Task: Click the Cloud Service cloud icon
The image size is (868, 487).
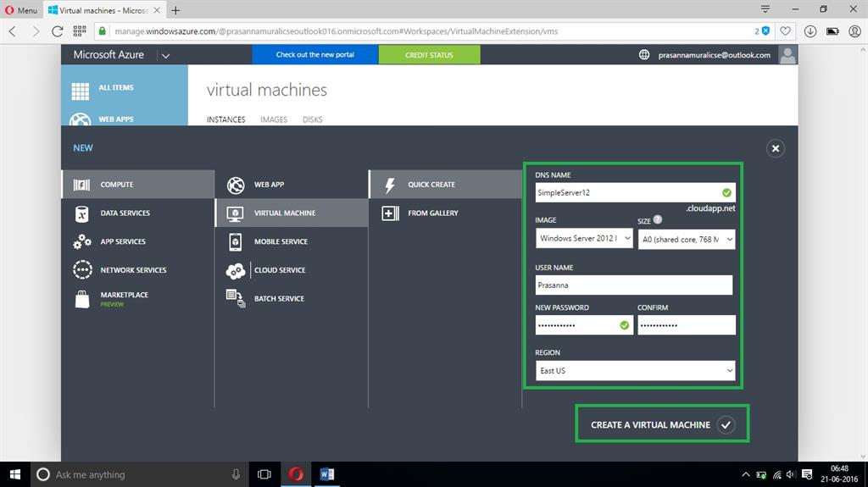Action: coord(236,271)
